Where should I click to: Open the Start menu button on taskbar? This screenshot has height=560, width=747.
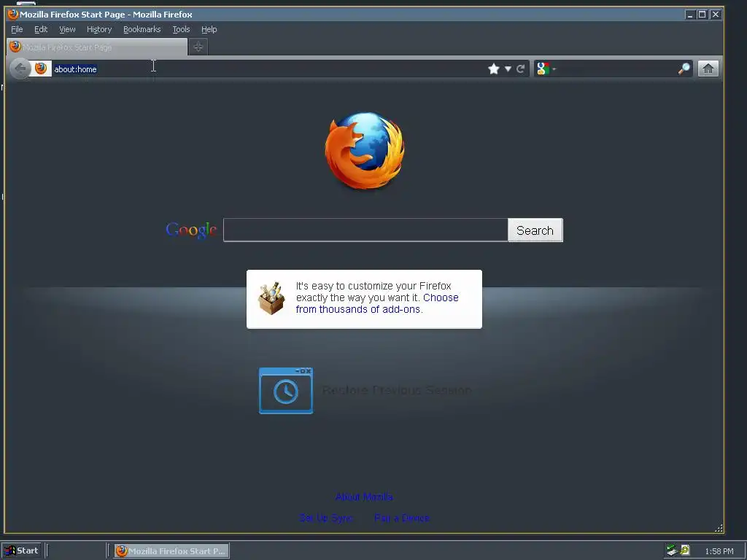[21, 551]
